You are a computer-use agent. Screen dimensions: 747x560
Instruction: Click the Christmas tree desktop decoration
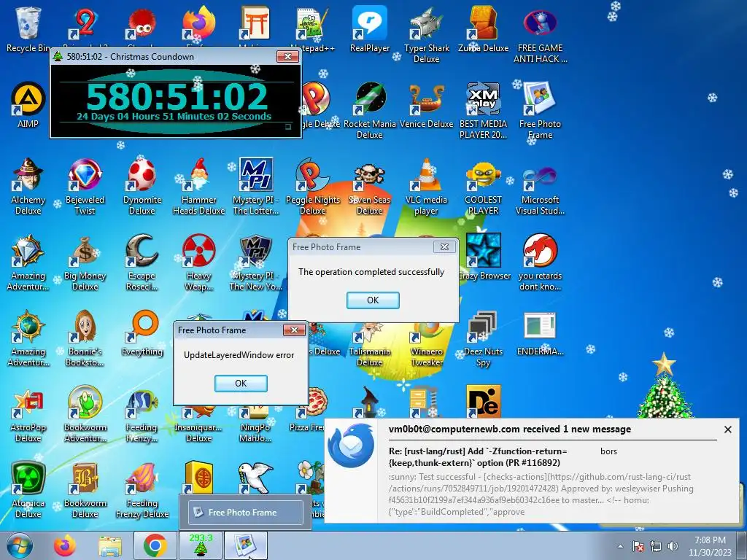coord(665,386)
